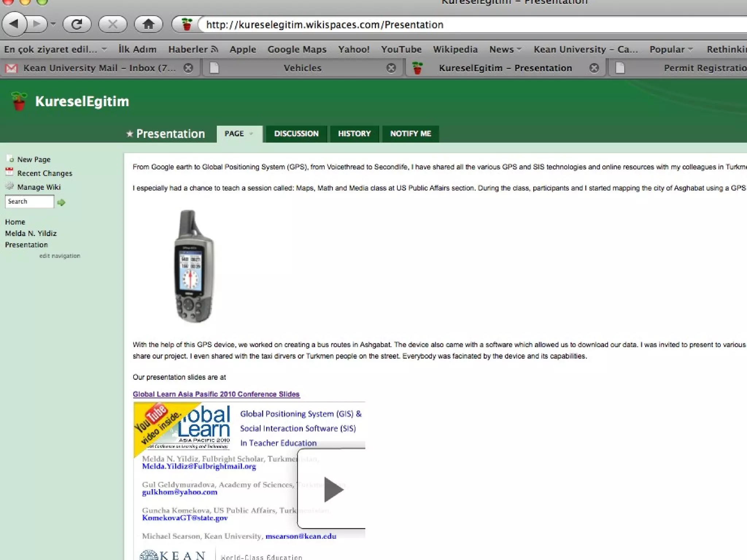Viewport: 747px width, 560px height.
Task: Open back/forward history dropdown arrow
Action: [x=53, y=24]
